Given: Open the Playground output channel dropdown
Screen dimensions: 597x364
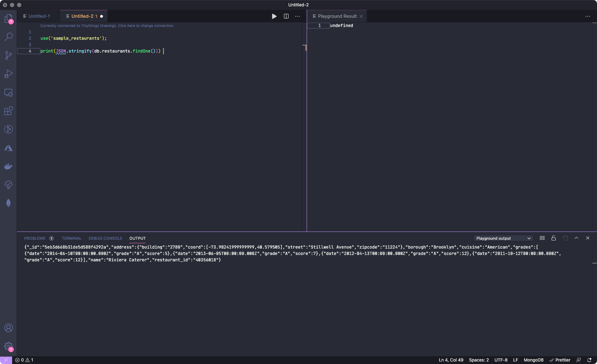Looking at the screenshot, I should click(x=503, y=238).
